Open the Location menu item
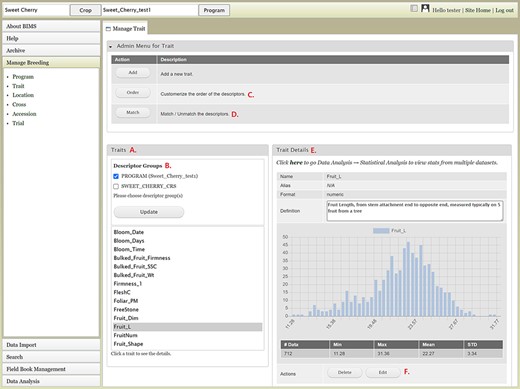 point(23,95)
